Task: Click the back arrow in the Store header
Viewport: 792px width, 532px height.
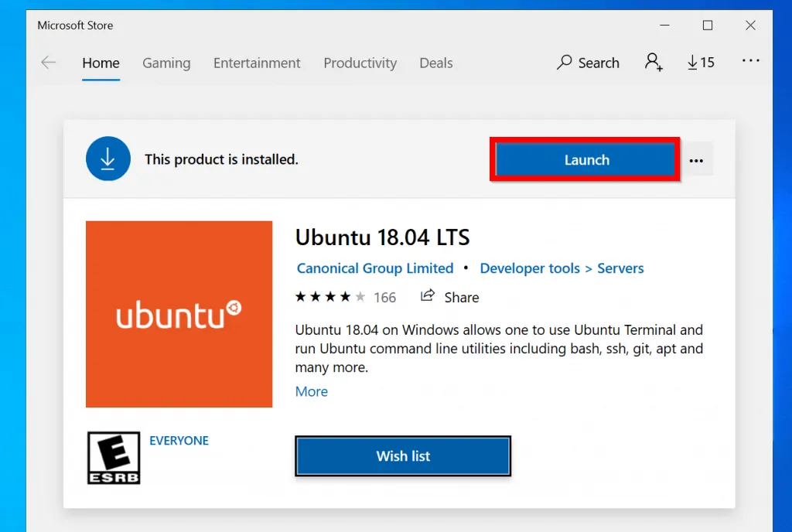Action: coord(49,63)
